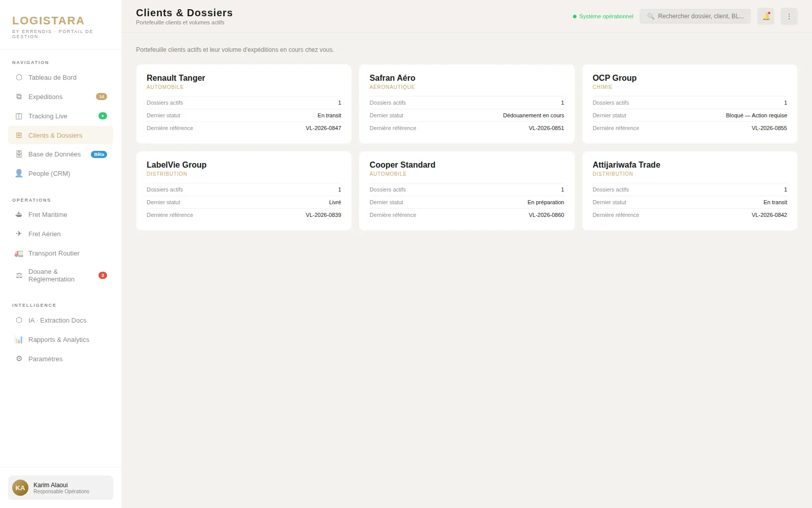Click reference VL-2026-0851

pyautogui.click(x=546, y=129)
